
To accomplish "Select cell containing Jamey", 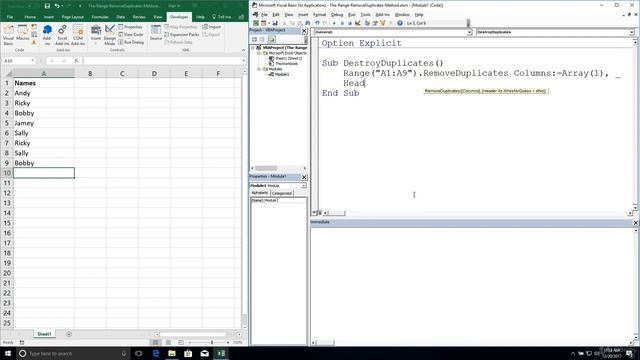I will pos(44,123).
